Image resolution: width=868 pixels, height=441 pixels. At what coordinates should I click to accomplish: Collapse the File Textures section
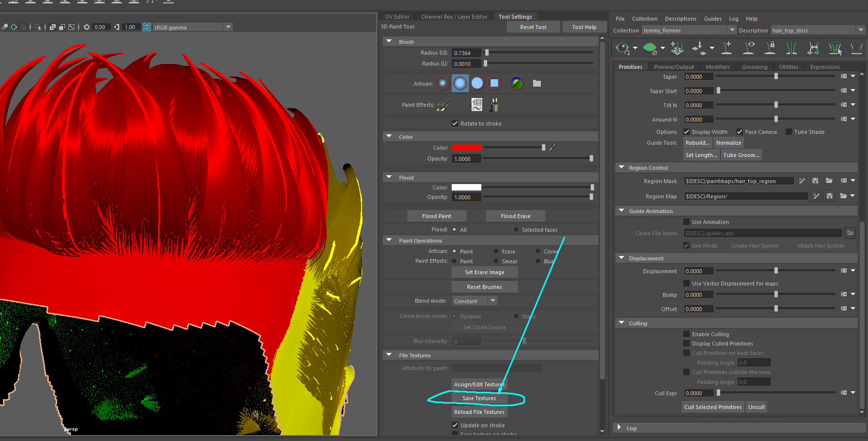(x=389, y=355)
